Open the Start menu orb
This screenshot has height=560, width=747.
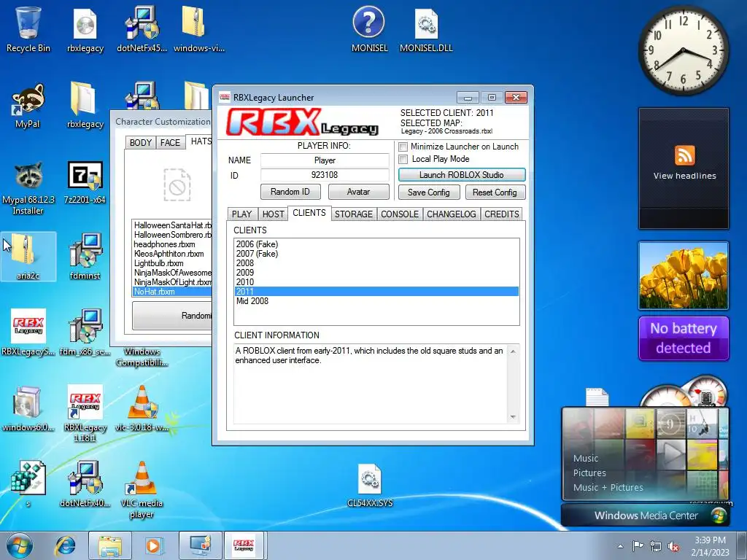20,545
